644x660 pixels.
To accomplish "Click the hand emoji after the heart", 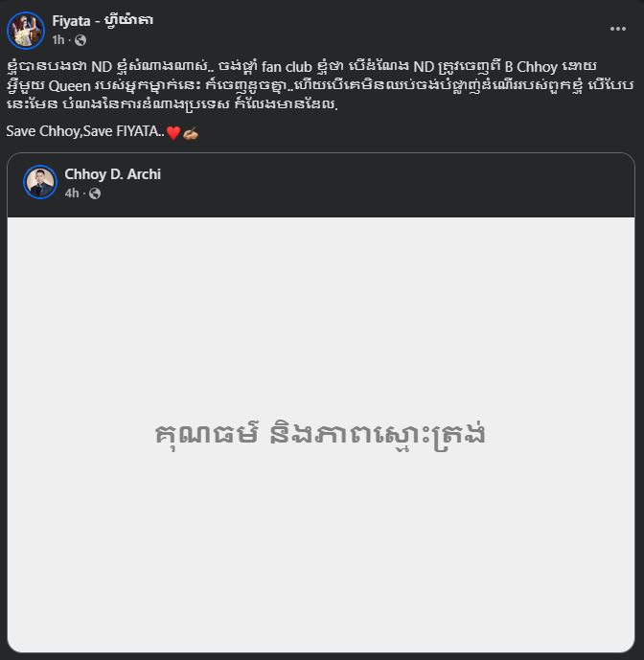I will tap(190, 132).
